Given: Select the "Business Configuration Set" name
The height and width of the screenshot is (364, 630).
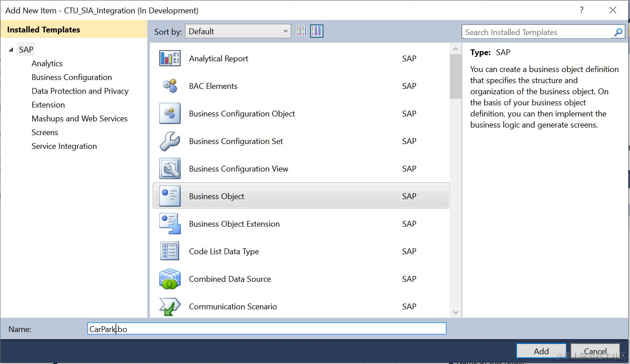Looking at the screenshot, I should click(x=236, y=141).
